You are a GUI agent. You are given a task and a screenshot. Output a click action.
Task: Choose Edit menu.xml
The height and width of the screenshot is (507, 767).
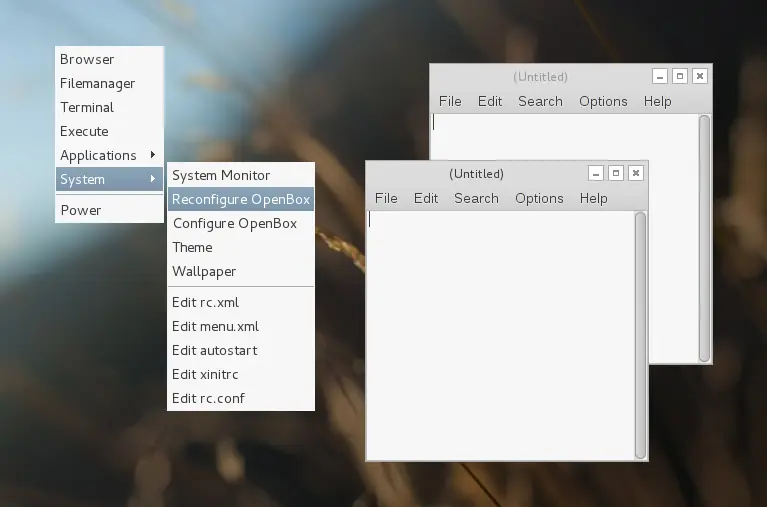[241, 326]
